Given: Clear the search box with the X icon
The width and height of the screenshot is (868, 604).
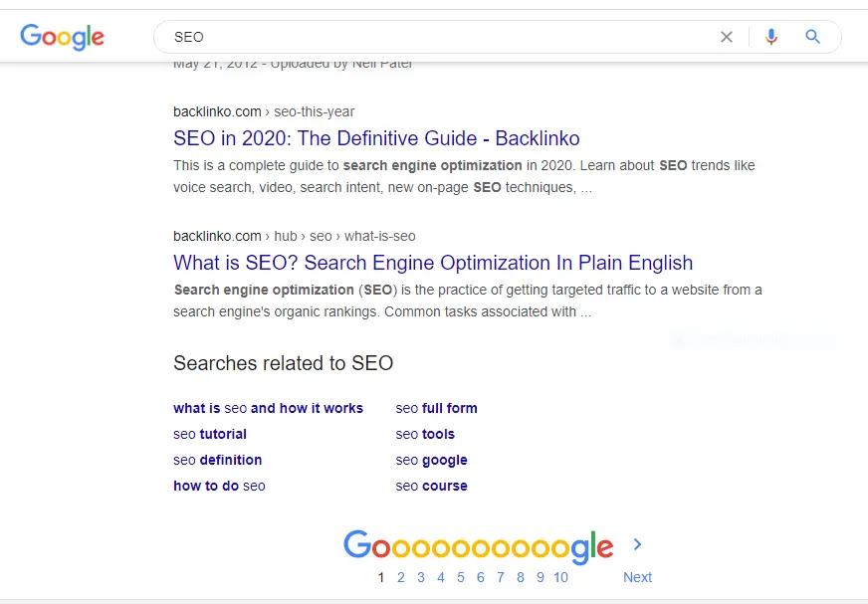Looking at the screenshot, I should (x=727, y=37).
